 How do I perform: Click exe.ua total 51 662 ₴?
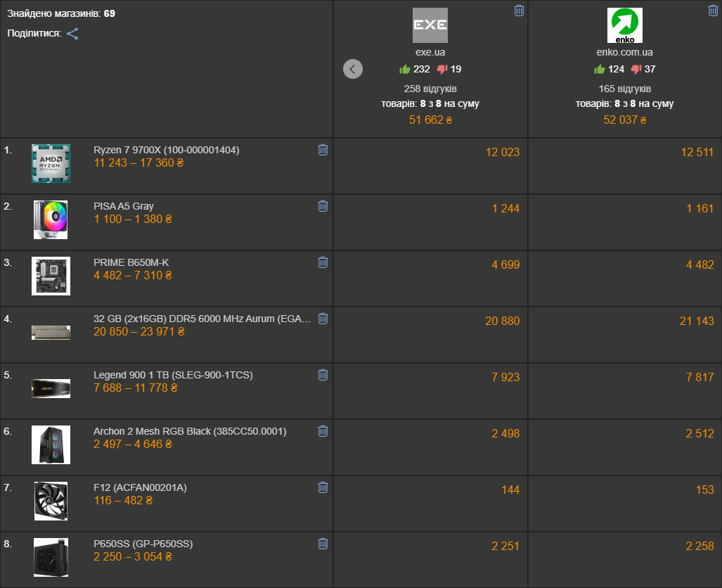pyautogui.click(x=430, y=120)
